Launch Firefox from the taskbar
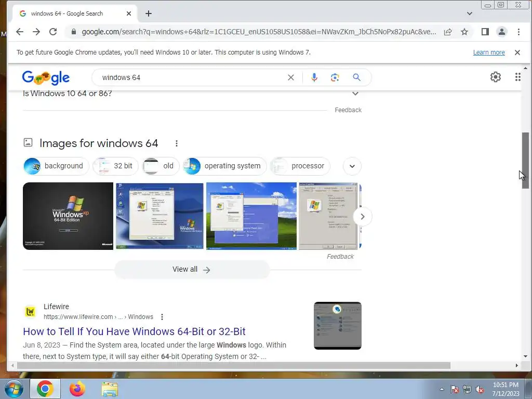532x399 pixels. pos(77,389)
